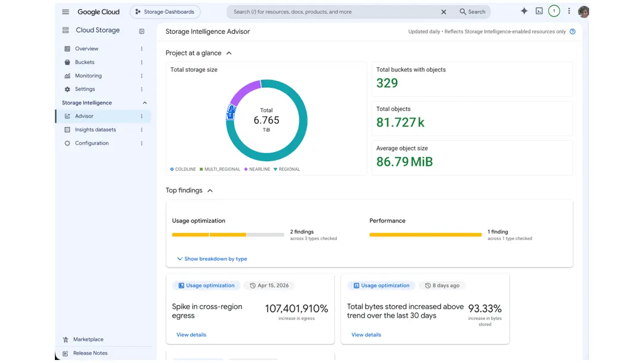Collapse the Project at a glance section
The height and width of the screenshot is (363, 644).
click(229, 53)
